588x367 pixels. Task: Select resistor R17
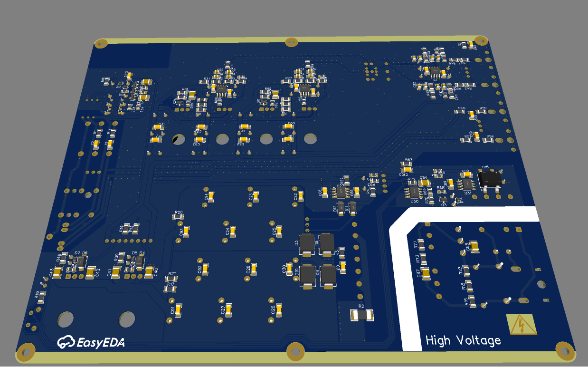[x=170, y=289]
